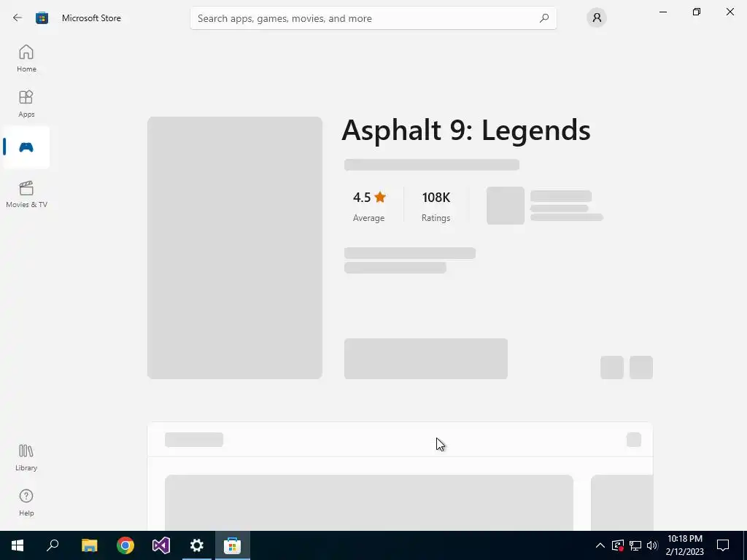Click the security warning tray icon
This screenshot has height=560, width=747.
pyautogui.click(x=617, y=545)
